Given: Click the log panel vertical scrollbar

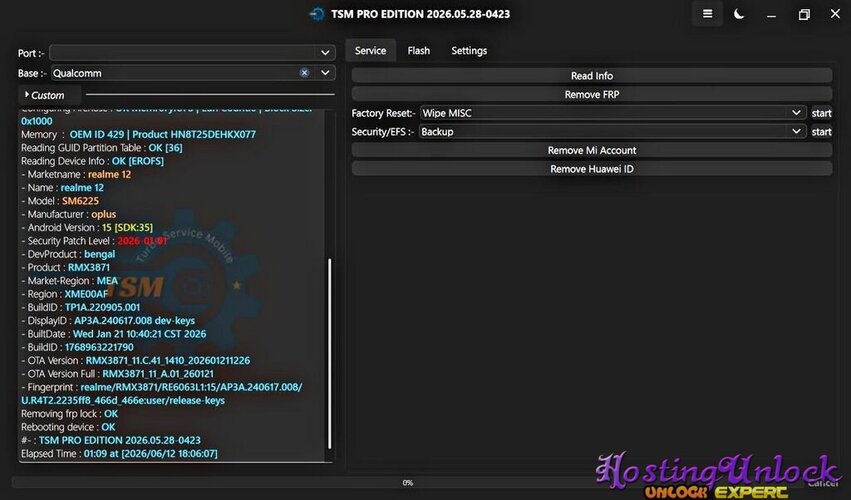Looking at the screenshot, I should (x=329, y=353).
